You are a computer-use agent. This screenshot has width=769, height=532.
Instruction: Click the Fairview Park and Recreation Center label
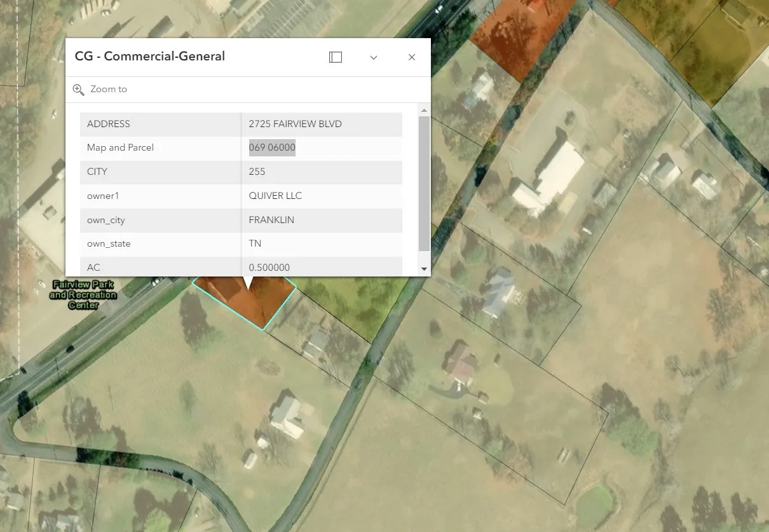click(x=83, y=295)
